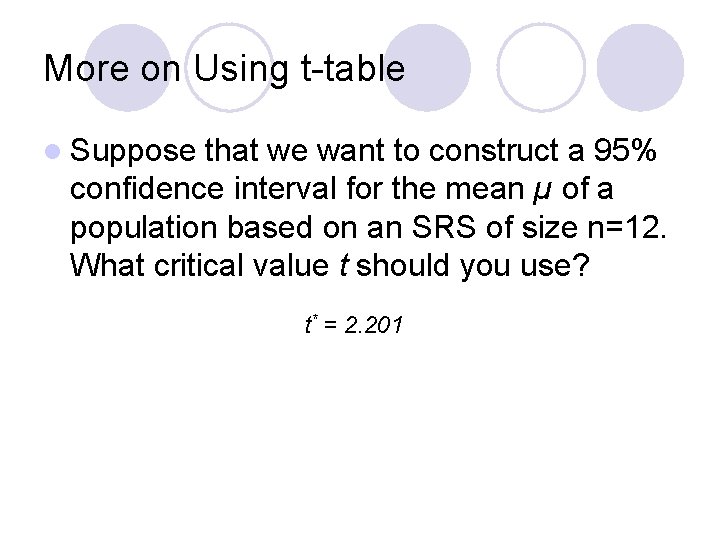Click the first outlined circle behind 'Using'
Screen dimensions: 720x540
pyautogui.click(x=229, y=68)
